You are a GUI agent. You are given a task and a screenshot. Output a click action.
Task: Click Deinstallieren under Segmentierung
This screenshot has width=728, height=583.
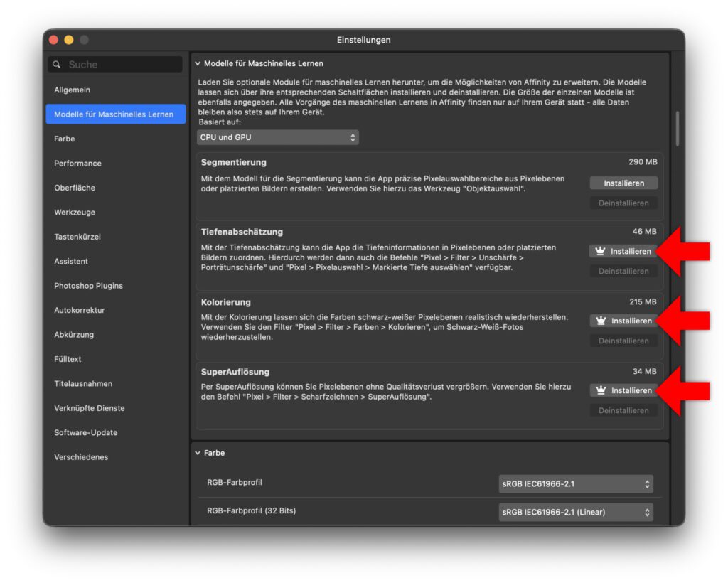coord(623,203)
